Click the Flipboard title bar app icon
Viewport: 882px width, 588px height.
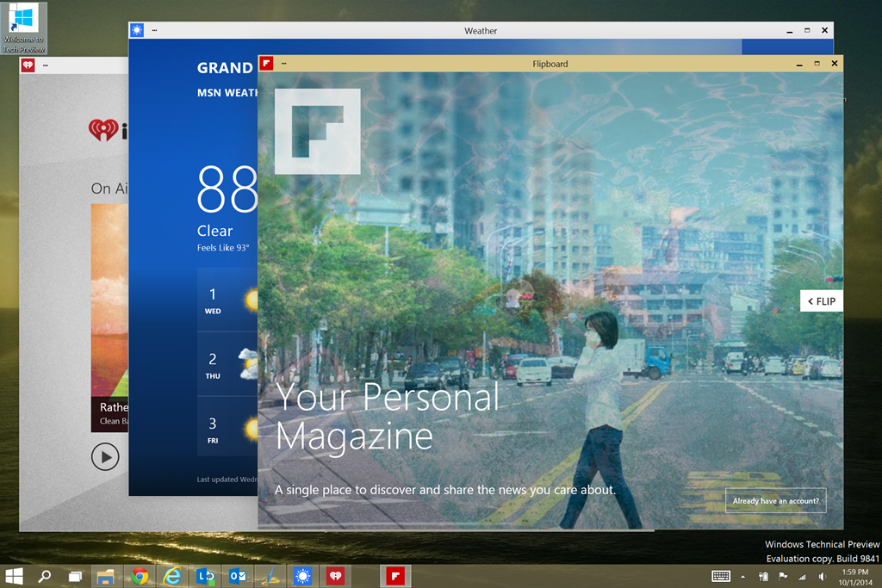coord(267,64)
